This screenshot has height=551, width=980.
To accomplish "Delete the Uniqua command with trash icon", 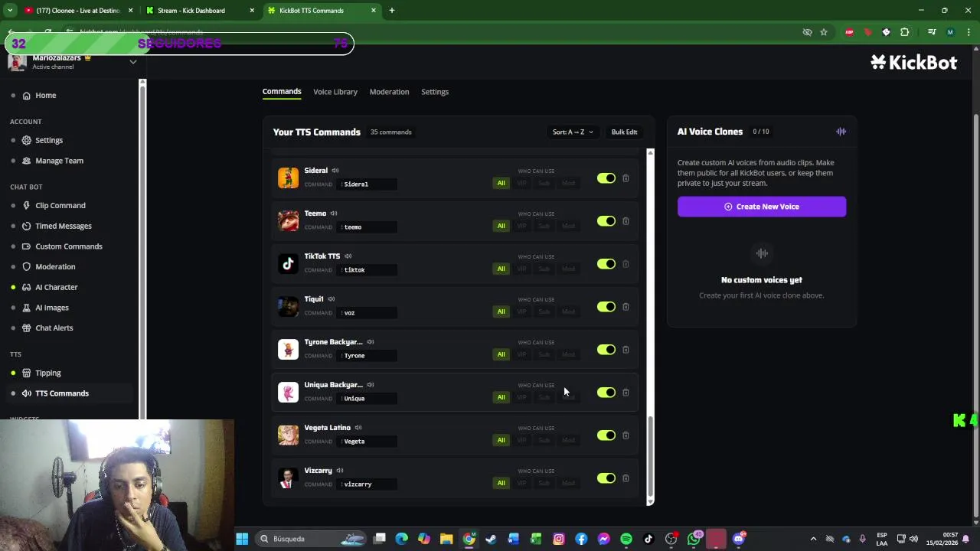I will [x=626, y=393].
